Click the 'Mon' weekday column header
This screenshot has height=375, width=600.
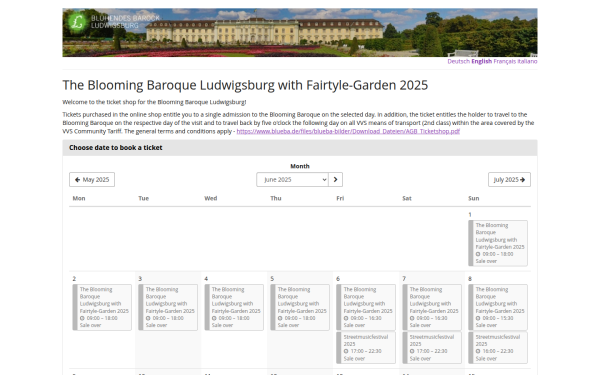click(x=79, y=198)
